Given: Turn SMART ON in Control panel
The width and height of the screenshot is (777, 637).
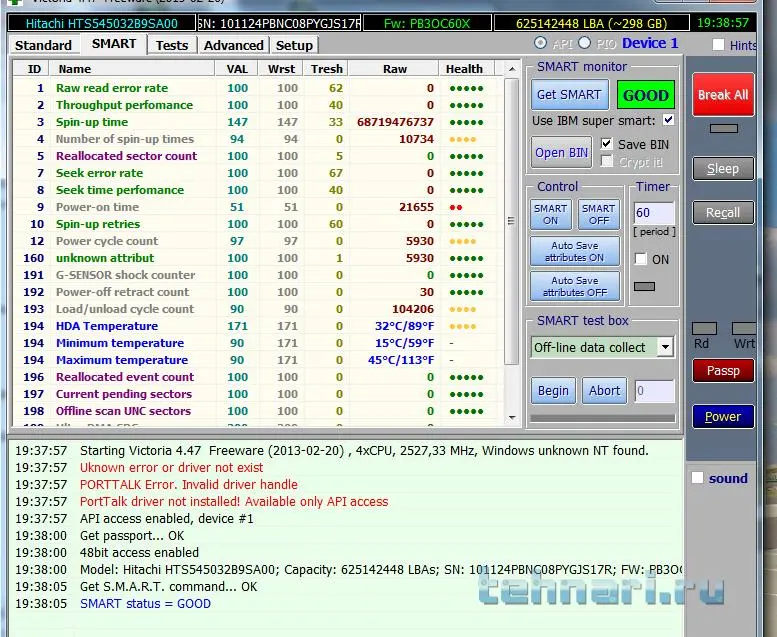Looking at the screenshot, I should coord(550,214).
